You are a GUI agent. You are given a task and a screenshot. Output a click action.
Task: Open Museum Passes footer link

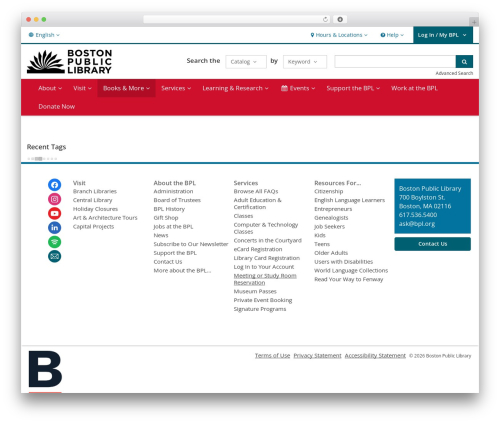coord(255,291)
